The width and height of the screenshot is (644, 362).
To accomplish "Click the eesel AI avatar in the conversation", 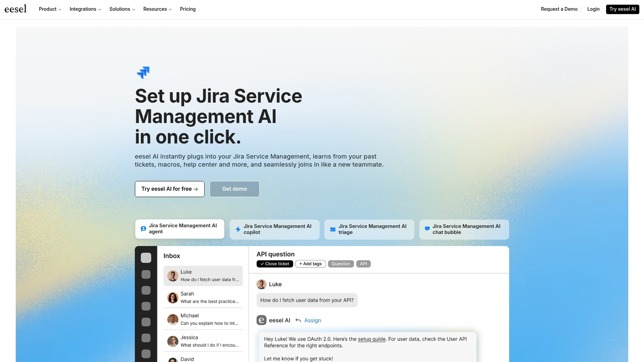I will pyautogui.click(x=261, y=320).
